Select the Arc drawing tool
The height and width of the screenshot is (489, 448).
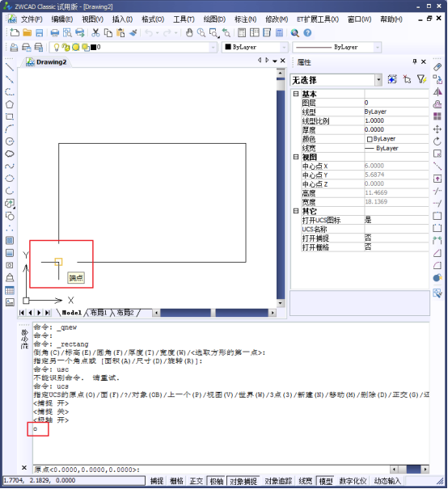tap(10, 129)
